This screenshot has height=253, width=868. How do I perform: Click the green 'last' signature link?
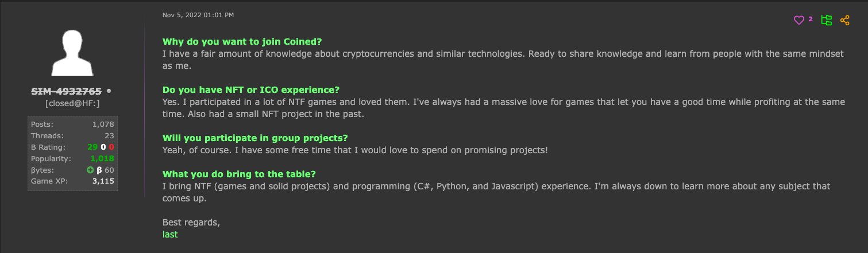point(170,234)
